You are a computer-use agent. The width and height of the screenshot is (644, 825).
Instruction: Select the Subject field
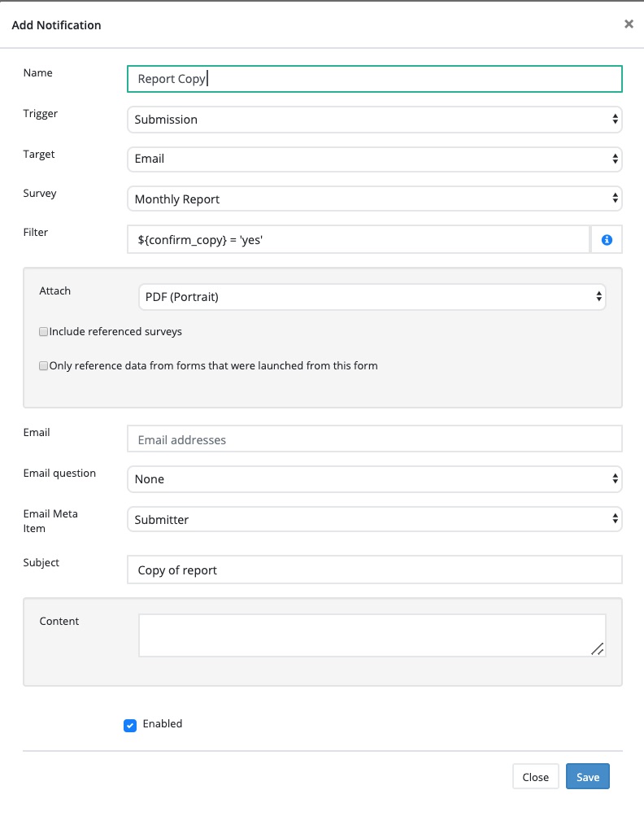click(374, 570)
